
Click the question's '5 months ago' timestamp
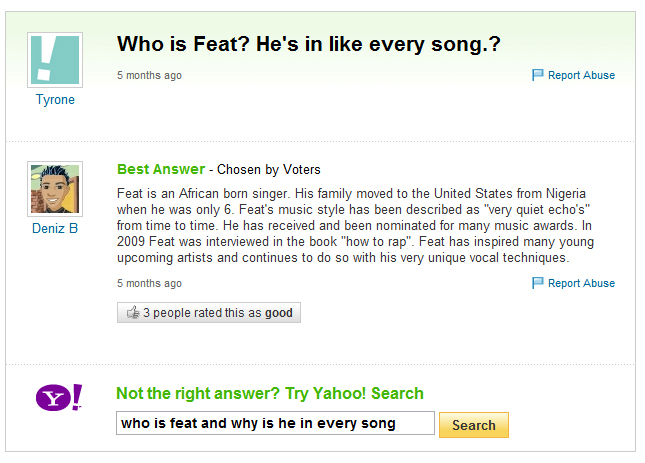click(x=149, y=75)
